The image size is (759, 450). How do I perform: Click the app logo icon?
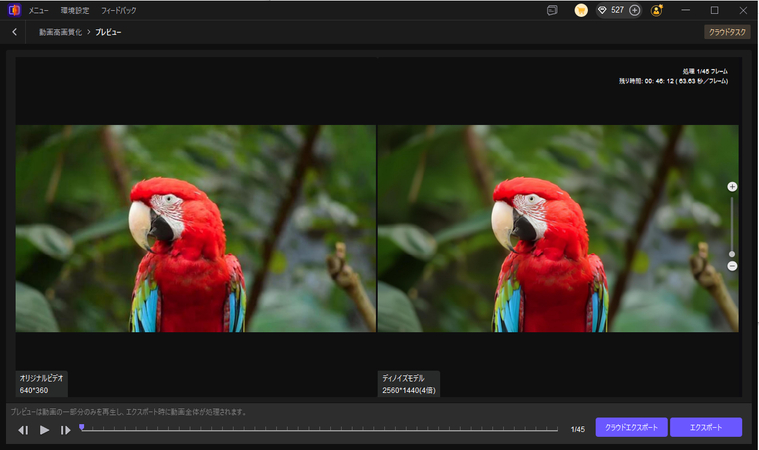pos(13,10)
